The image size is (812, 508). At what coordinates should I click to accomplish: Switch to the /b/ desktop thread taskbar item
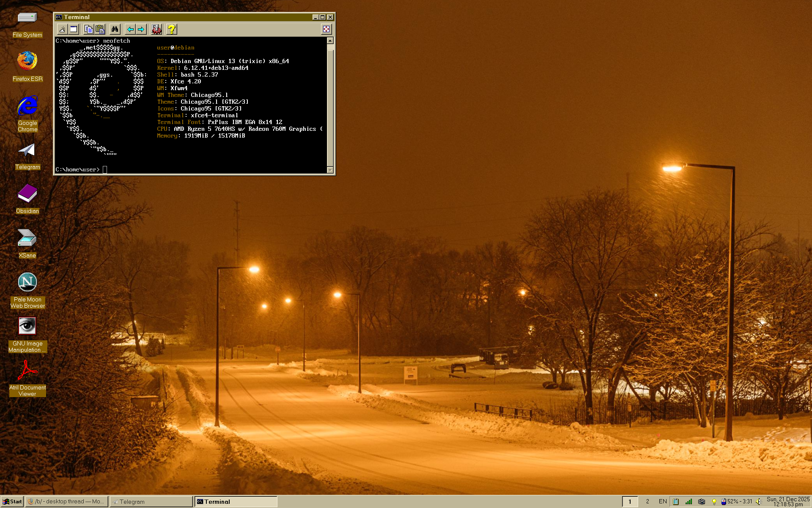point(66,502)
